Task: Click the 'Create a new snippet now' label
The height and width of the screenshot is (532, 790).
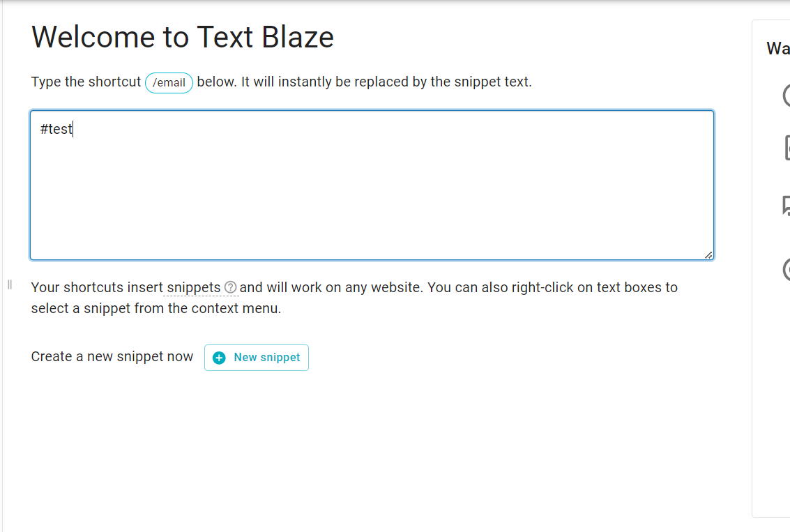Action: pos(112,356)
